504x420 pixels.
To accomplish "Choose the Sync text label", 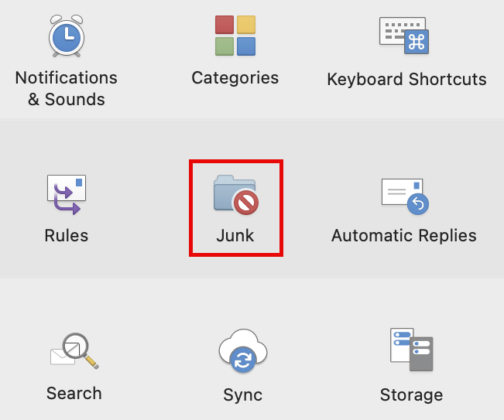I will tap(242, 394).
